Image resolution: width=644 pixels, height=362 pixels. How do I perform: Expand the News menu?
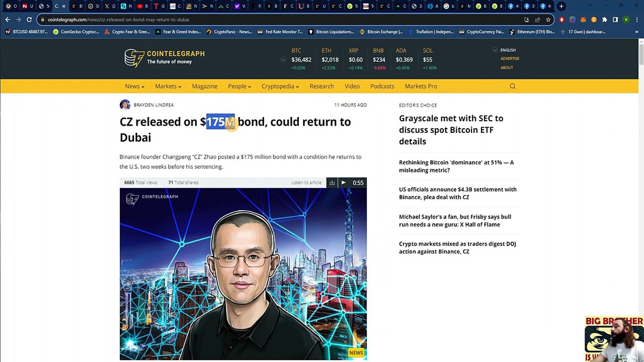(134, 86)
